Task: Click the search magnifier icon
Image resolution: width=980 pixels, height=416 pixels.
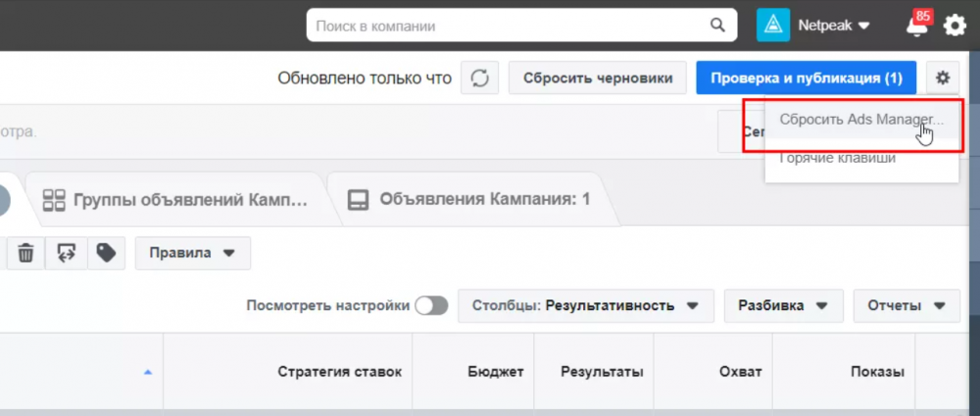Action: pos(717,26)
